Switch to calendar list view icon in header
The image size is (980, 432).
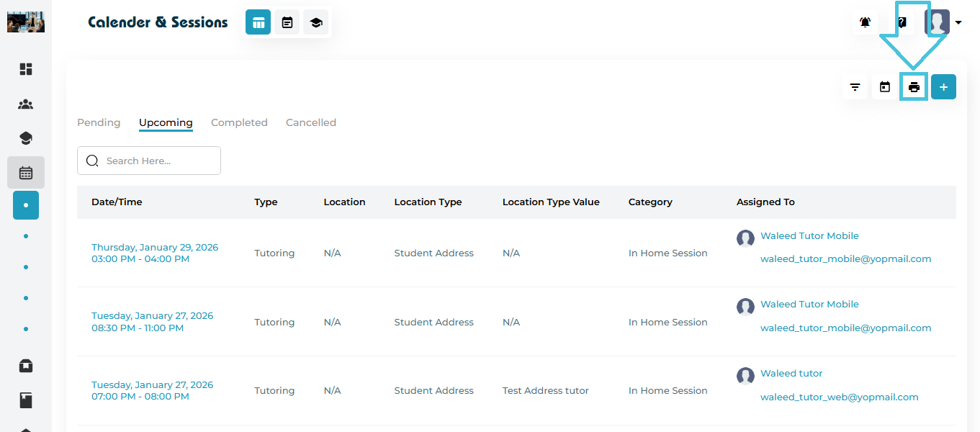pos(287,22)
